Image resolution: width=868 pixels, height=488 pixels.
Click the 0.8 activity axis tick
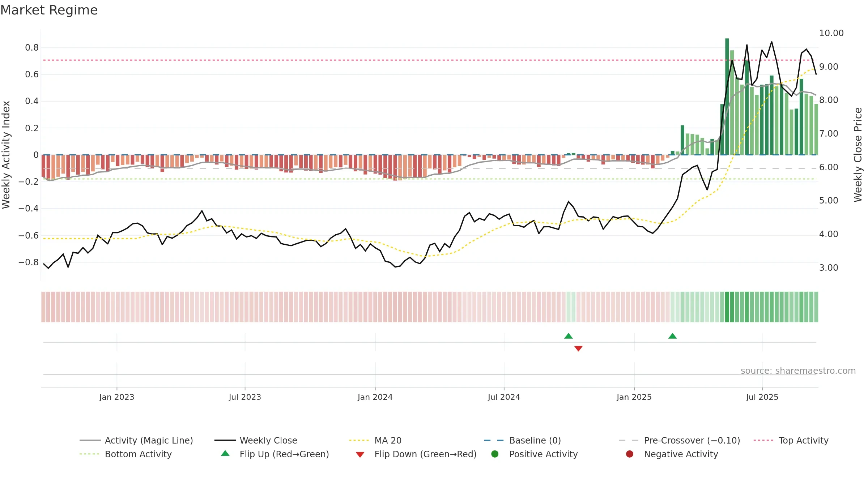(32, 48)
